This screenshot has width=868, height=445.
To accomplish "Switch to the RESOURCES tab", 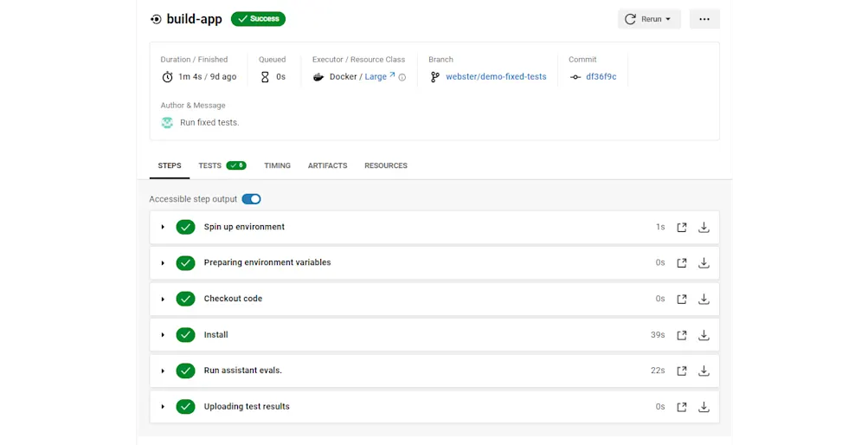I will point(386,165).
